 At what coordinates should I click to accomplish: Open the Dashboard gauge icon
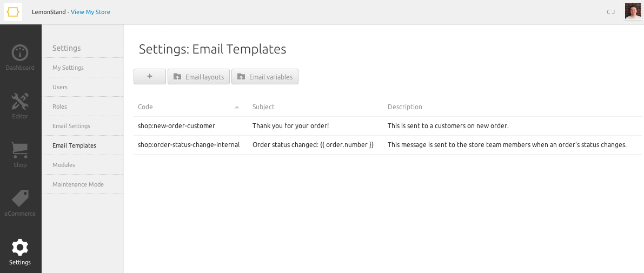(19, 53)
